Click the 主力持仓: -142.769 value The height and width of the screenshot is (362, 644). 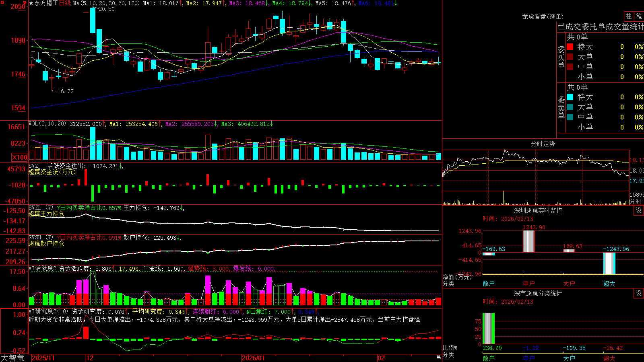[151, 208]
